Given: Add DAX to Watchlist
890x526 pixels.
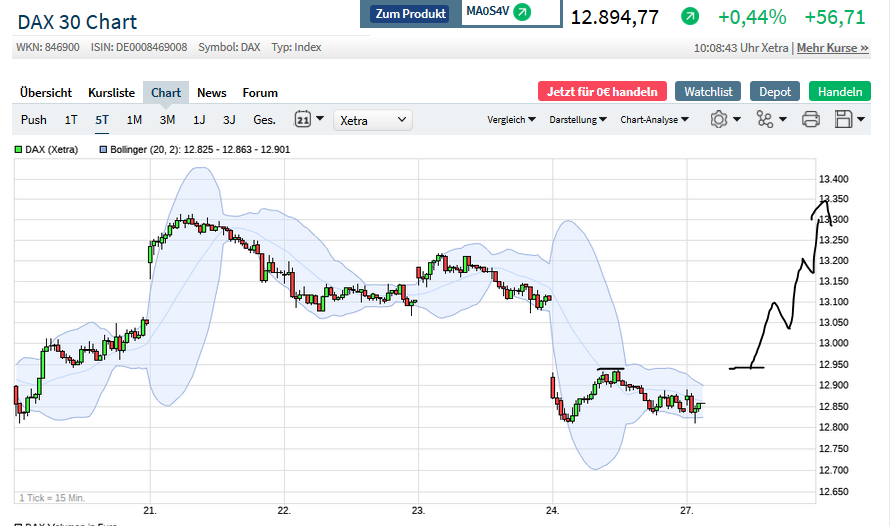Looking at the screenshot, I should pos(708,91).
